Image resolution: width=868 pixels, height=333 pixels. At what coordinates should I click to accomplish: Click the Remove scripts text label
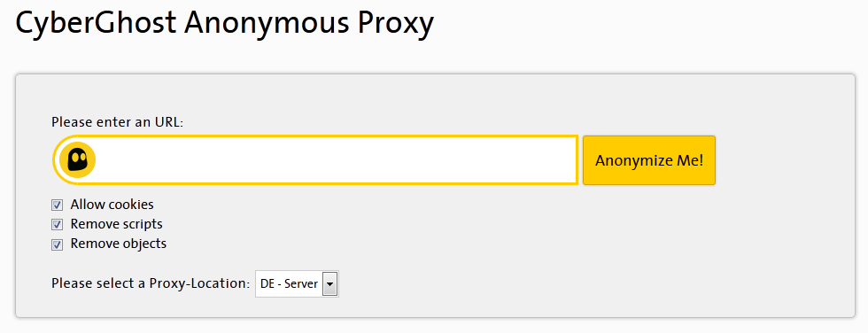[x=116, y=224]
